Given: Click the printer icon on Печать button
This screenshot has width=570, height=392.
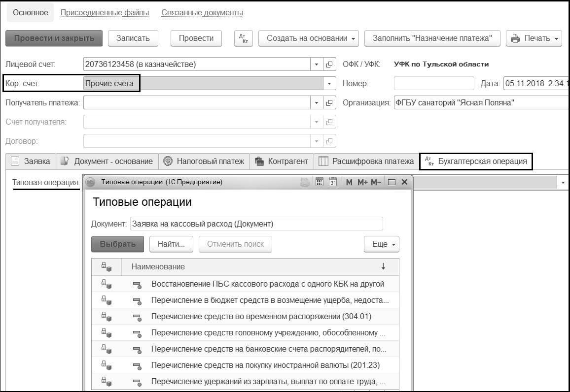Looking at the screenshot, I should (x=515, y=38).
